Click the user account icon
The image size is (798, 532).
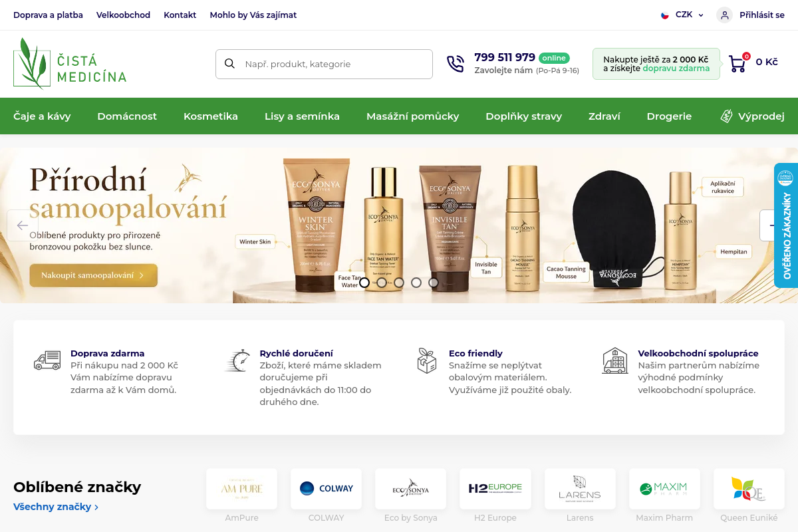coord(724,15)
